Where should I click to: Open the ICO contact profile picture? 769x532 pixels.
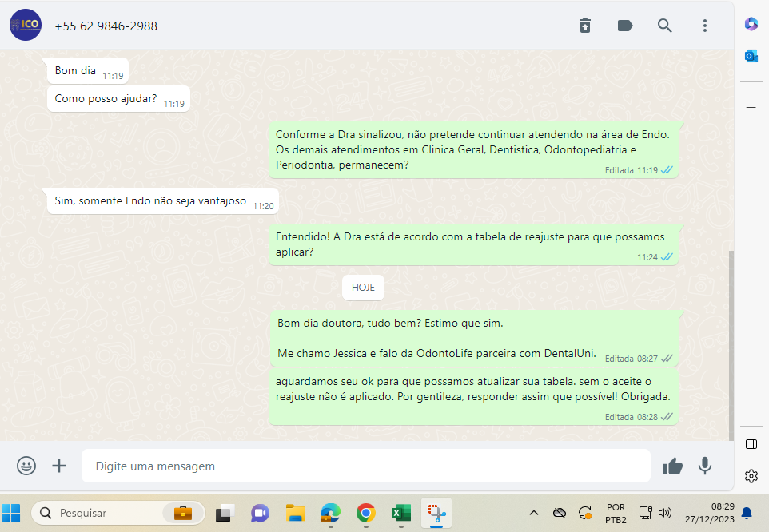pos(25,26)
